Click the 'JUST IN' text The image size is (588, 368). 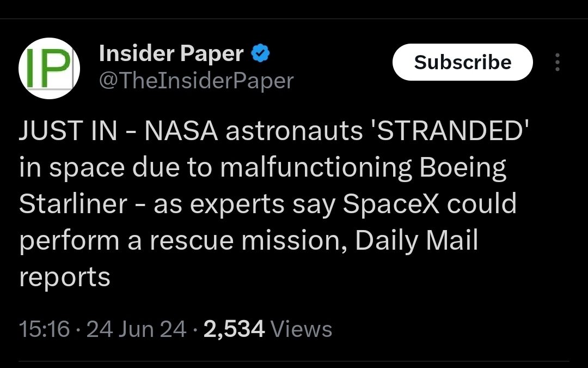(68, 132)
